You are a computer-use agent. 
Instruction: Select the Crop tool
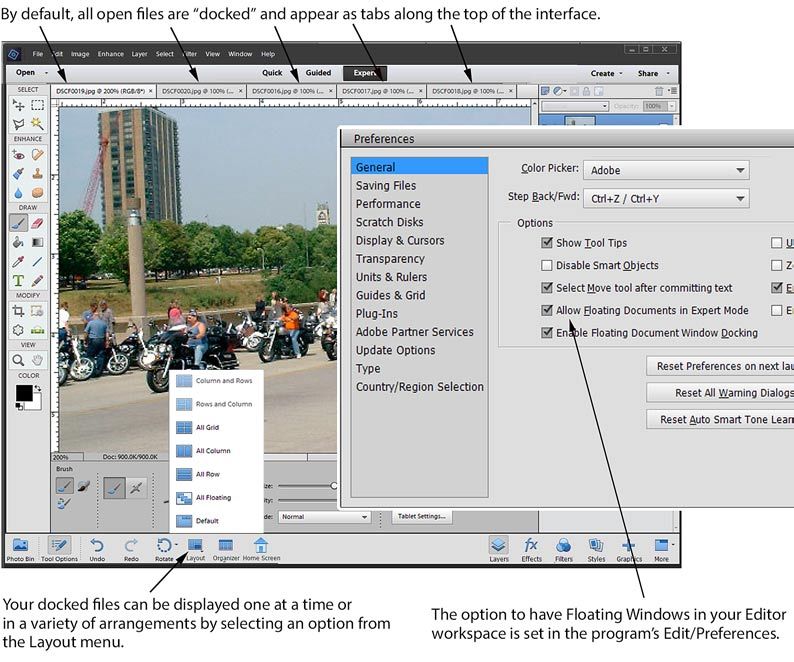(x=18, y=311)
